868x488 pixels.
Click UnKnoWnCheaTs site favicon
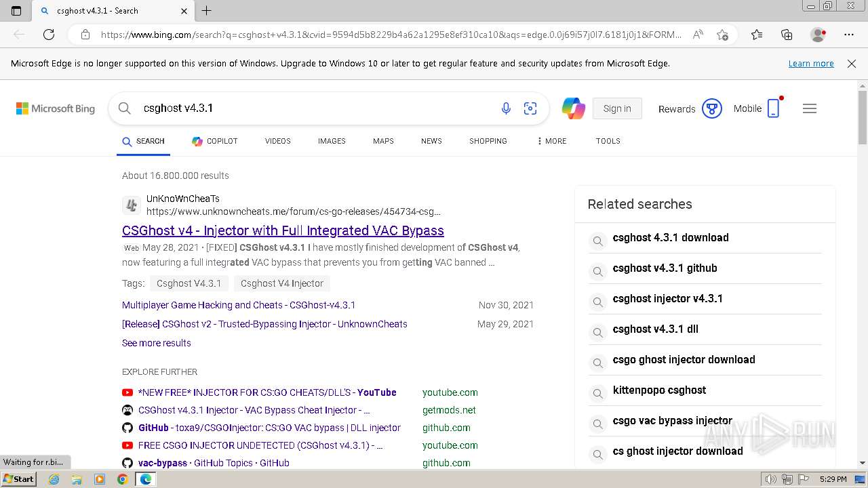pyautogui.click(x=132, y=205)
